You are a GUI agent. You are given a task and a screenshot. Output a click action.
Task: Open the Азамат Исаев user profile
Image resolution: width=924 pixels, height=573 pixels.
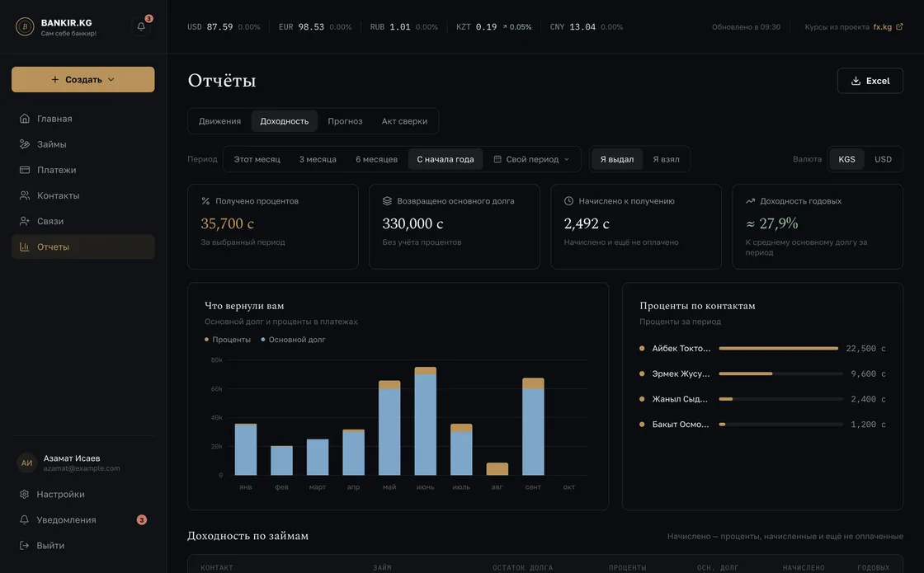pos(83,463)
